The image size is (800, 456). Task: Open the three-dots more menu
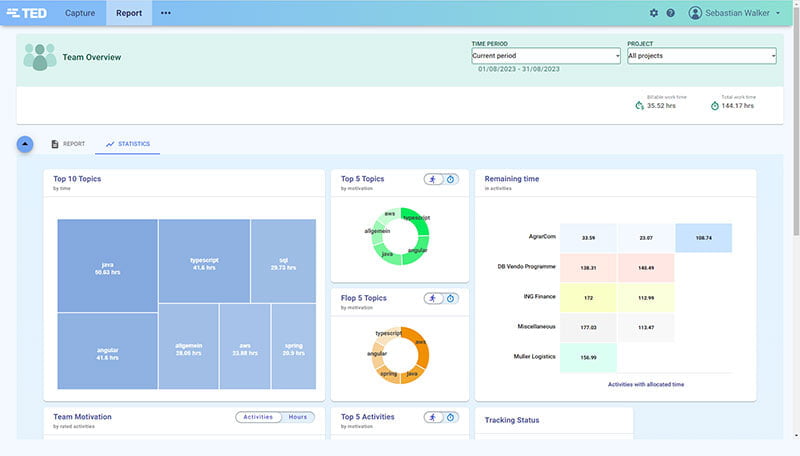point(166,13)
